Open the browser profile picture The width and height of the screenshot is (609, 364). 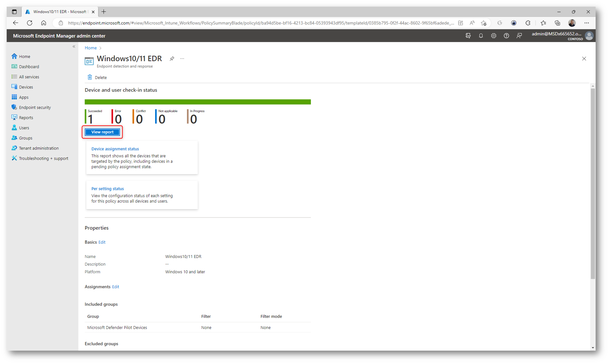coord(572,23)
